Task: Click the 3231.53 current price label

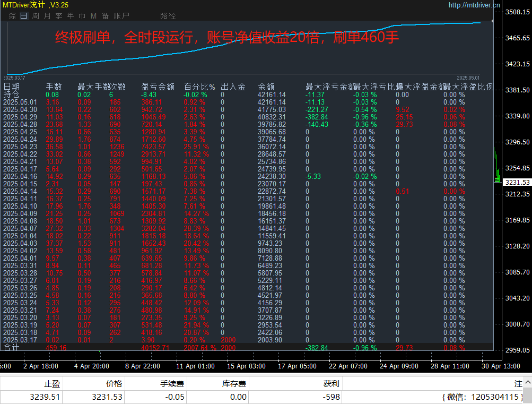Action: coord(517,182)
